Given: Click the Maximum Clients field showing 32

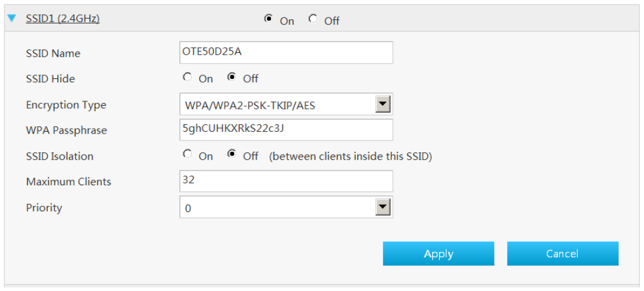Looking at the screenshot, I should [286, 182].
